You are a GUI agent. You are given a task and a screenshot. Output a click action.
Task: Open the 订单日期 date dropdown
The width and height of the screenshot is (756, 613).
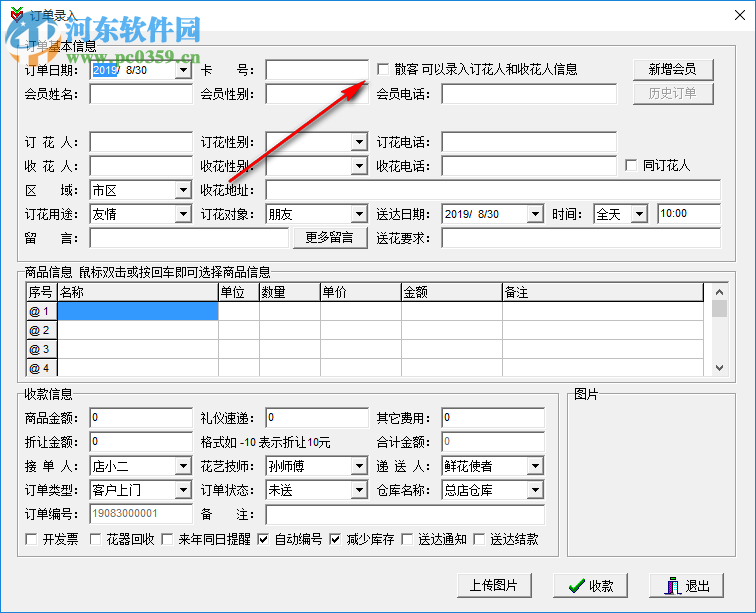tap(183, 70)
